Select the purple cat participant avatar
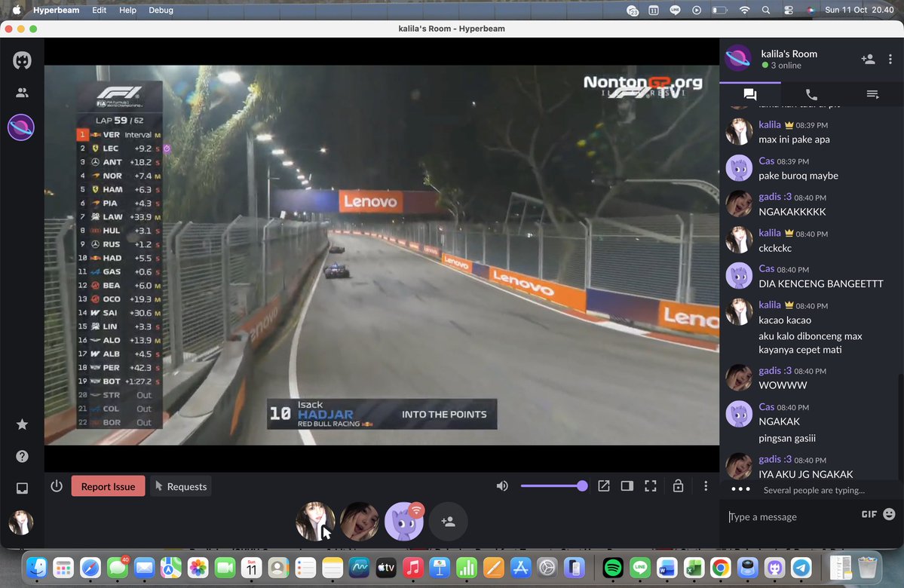This screenshot has height=588, width=904. pos(404,522)
